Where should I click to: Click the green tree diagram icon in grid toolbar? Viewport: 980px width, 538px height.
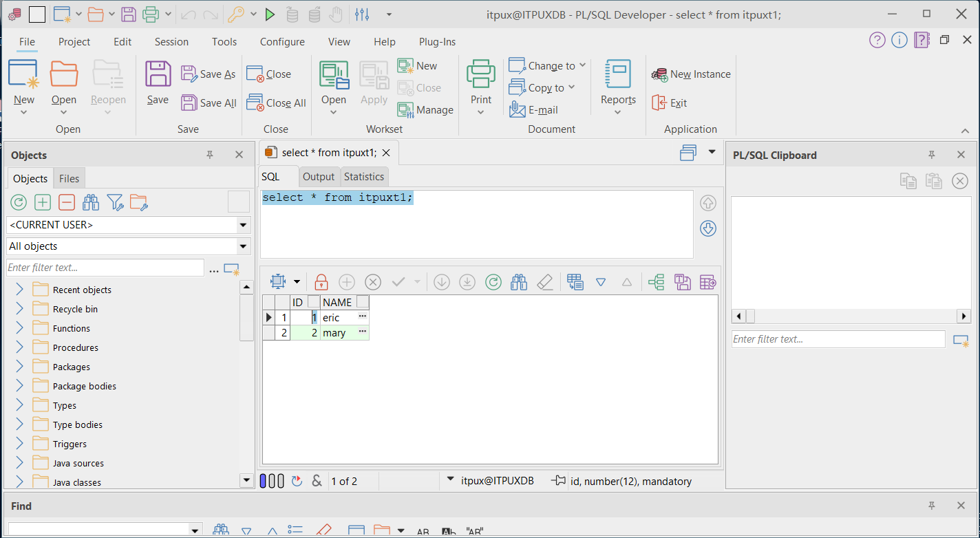[657, 281]
